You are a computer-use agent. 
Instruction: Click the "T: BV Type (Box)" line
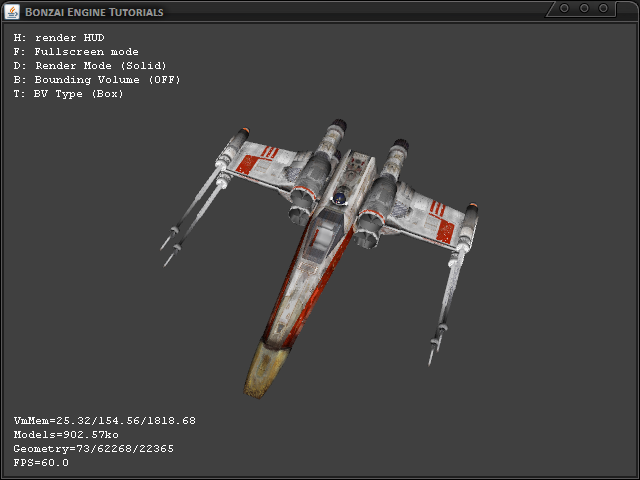(69, 94)
